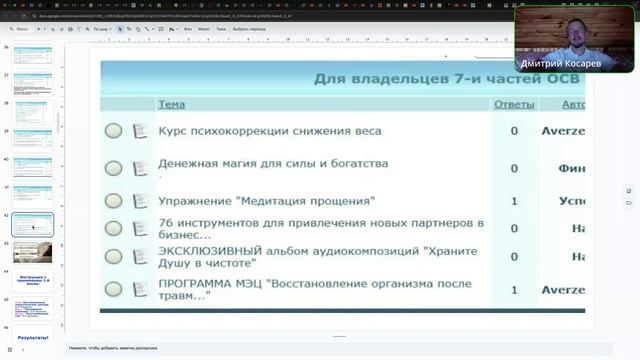Undo the last action
Screen dimensions: 640x360
point(52,29)
